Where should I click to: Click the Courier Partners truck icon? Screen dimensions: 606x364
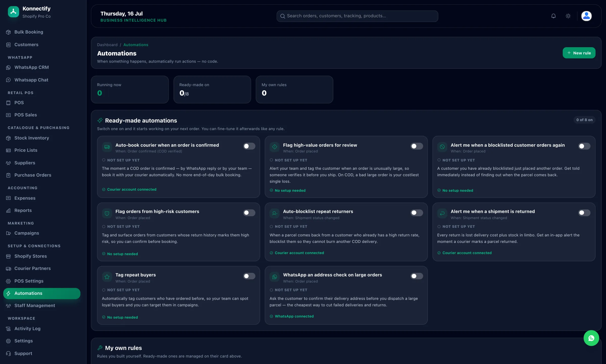coord(8,269)
